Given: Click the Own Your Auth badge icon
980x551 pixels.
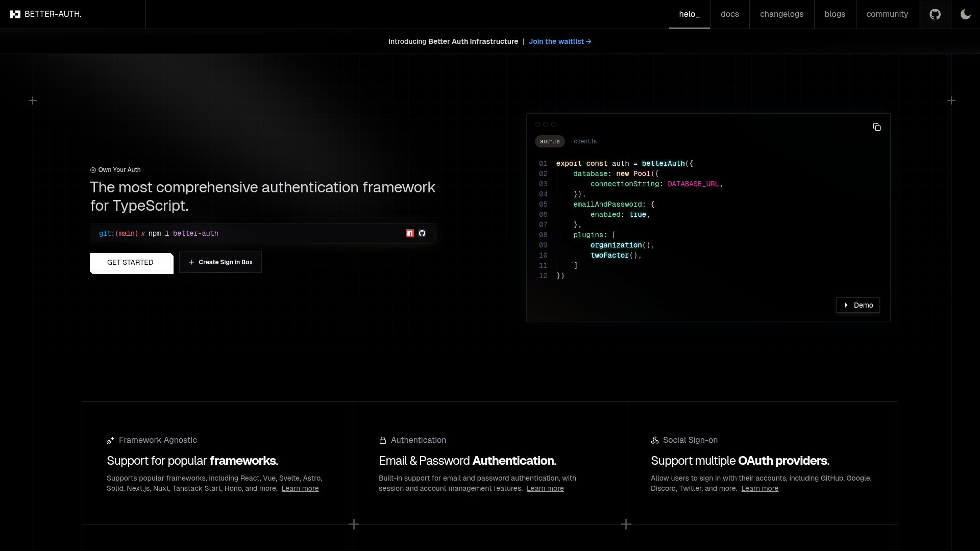Looking at the screenshot, I should pyautogui.click(x=93, y=170).
